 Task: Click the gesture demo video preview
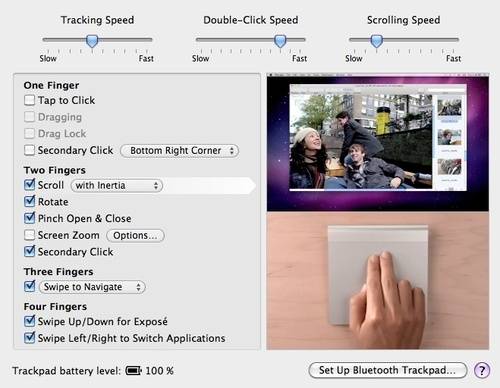[x=378, y=211]
